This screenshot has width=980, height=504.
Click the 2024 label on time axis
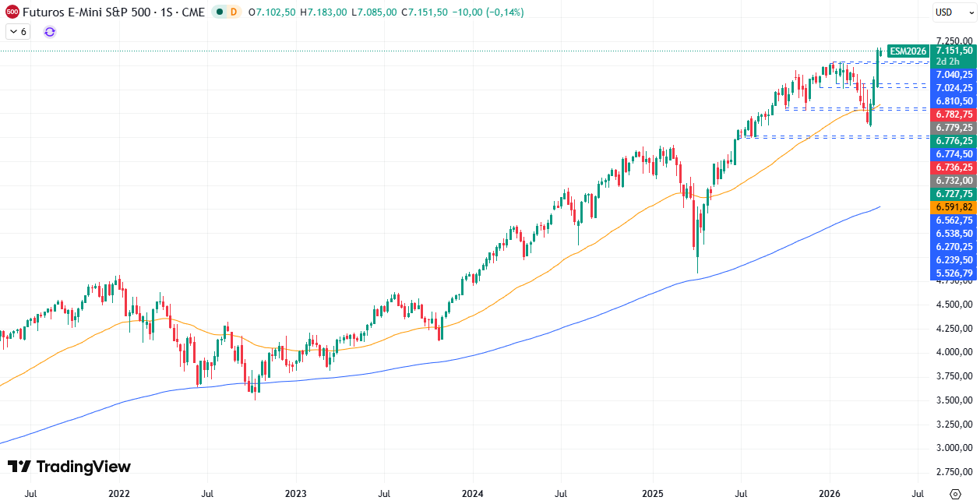472,494
